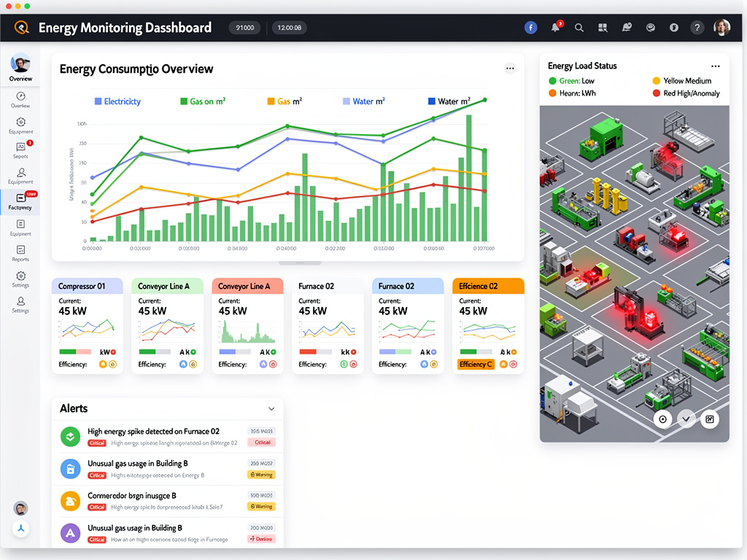Click the purple icon in the last alert row
Viewport: 747px width, 560px height.
click(x=70, y=533)
